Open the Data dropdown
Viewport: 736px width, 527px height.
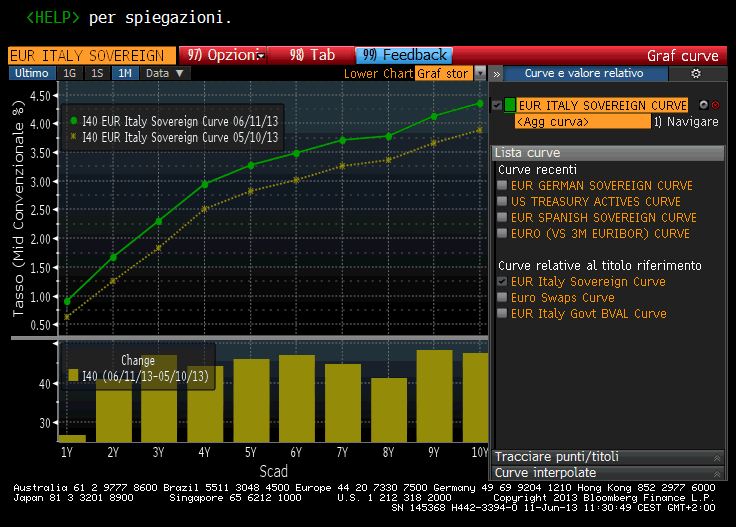pos(165,73)
